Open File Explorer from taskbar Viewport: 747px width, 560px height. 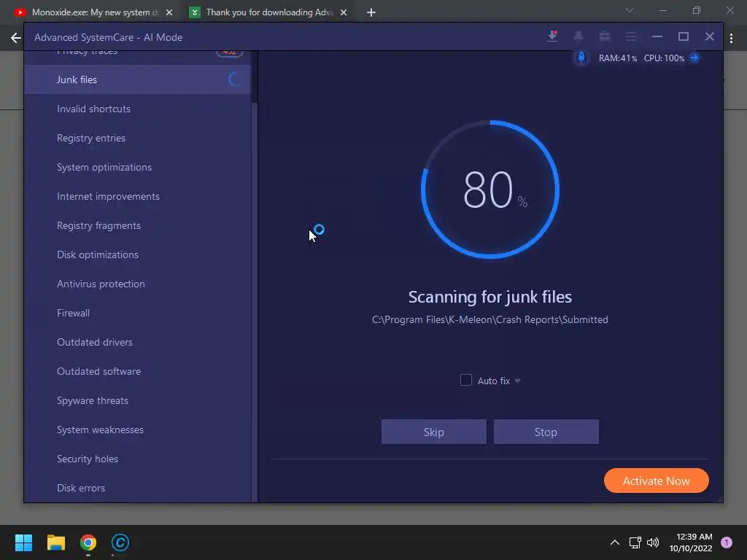coord(55,542)
